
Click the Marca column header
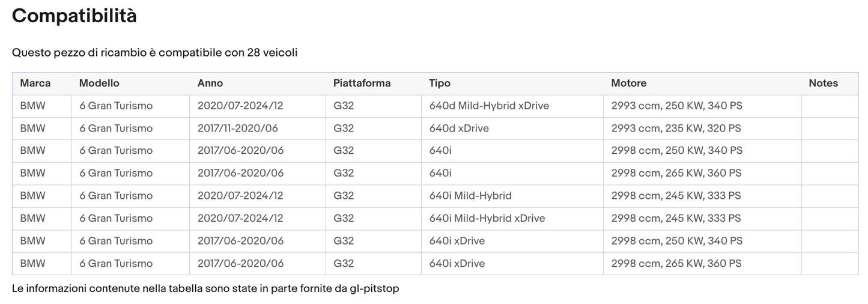tap(35, 84)
